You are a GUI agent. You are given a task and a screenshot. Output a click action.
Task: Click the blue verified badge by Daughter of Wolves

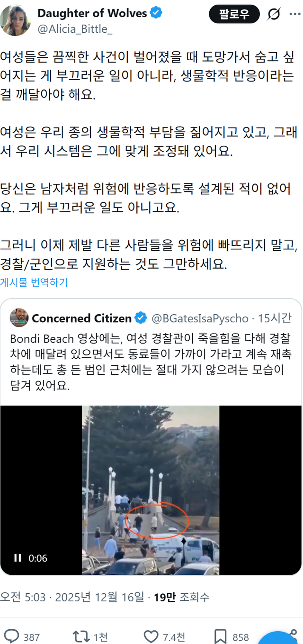point(156,13)
